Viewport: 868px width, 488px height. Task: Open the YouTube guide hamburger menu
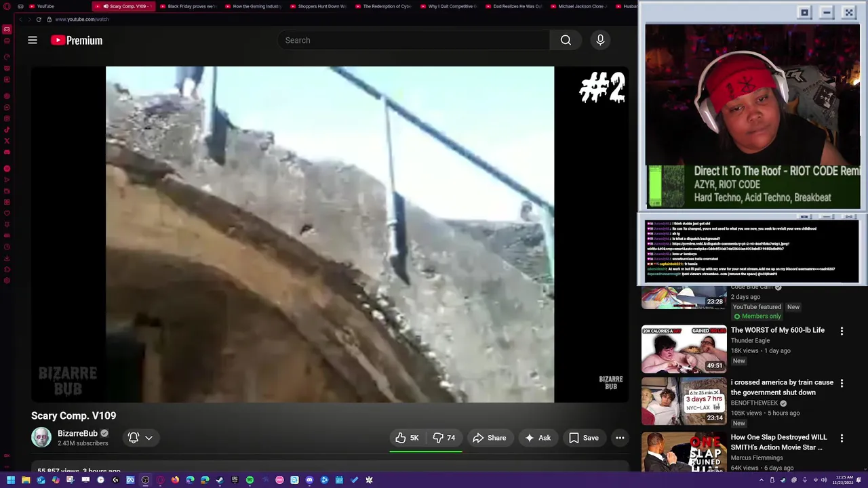33,40
